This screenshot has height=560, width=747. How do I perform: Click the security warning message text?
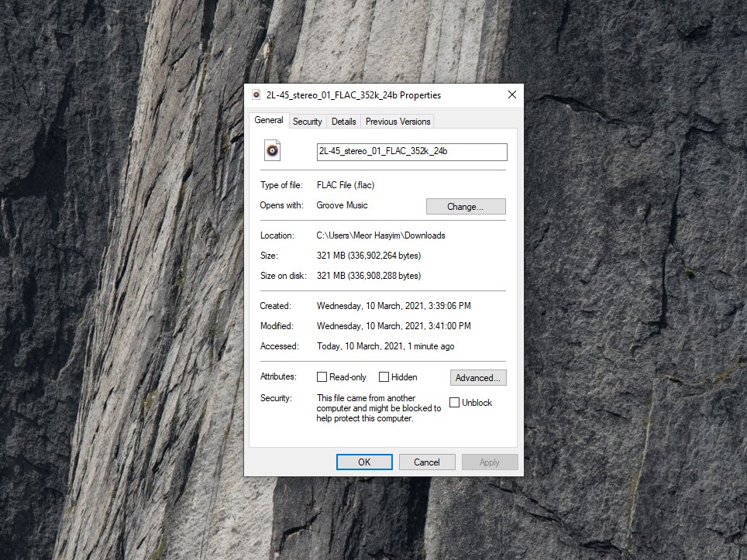click(379, 408)
